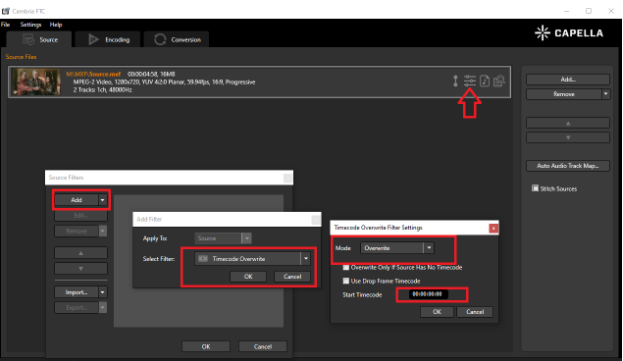Expand the Export button dropdown arrow
The image size is (623, 361).
click(103, 307)
